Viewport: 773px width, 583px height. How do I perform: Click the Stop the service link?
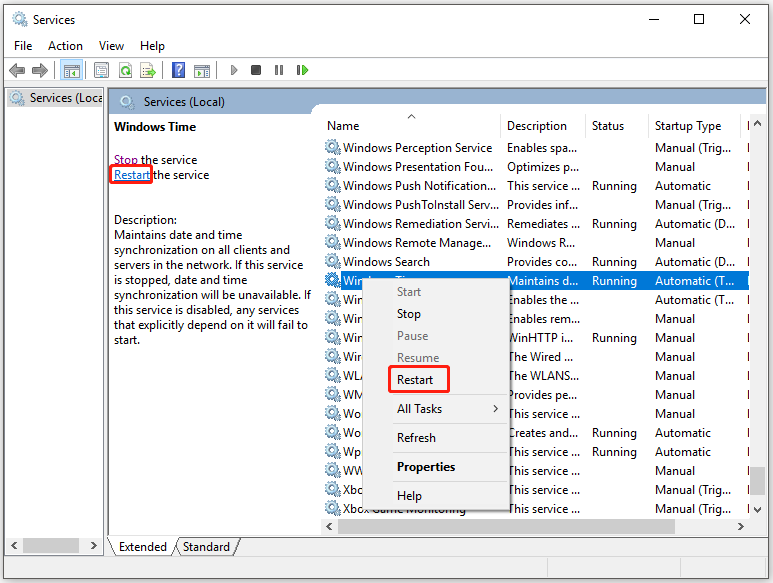[126, 160]
